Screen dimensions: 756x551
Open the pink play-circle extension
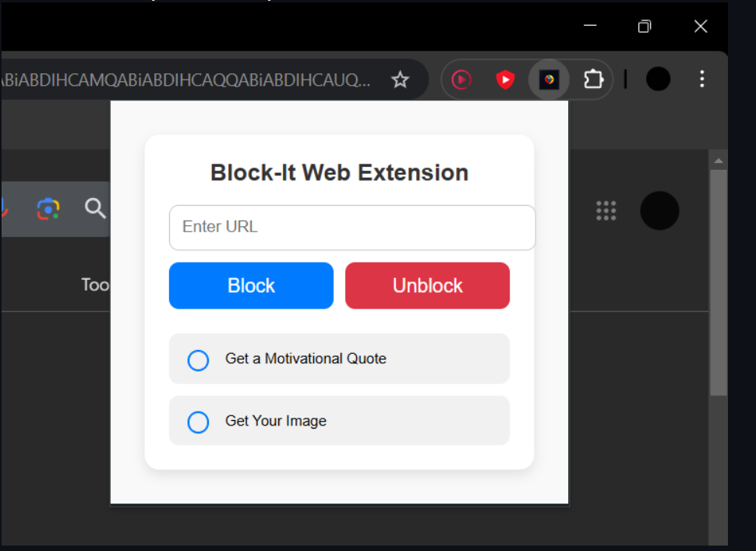point(461,79)
